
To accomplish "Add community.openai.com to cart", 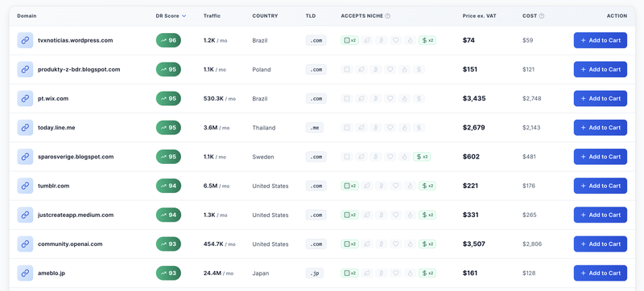I will [x=600, y=244].
